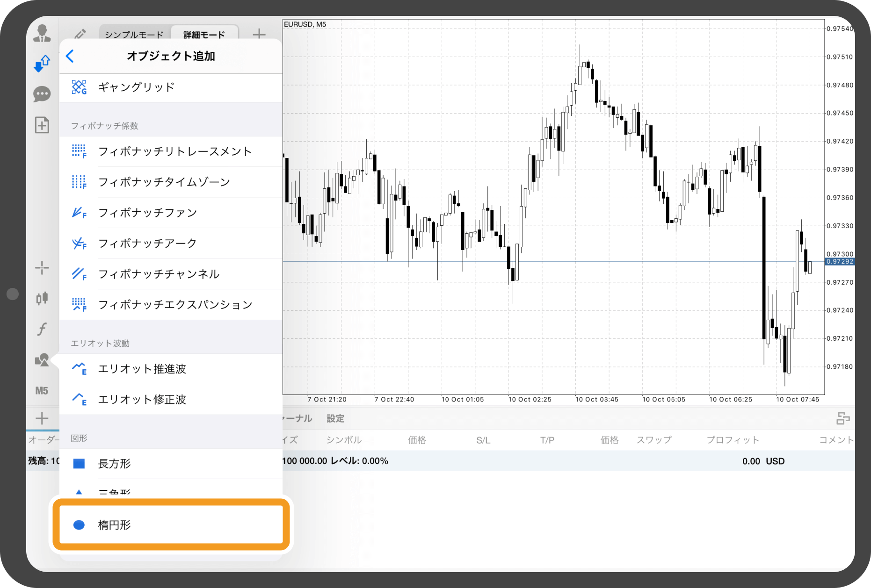Open the M5 timeframe selector
The height and width of the screenshot is (588, 871).
[42, 391]
